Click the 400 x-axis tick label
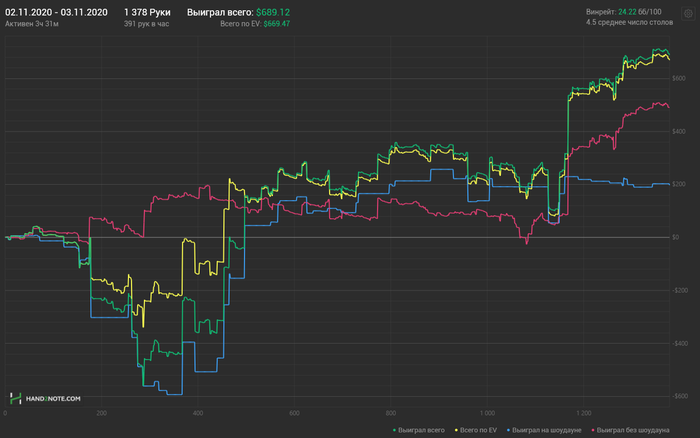 [198, 413]
